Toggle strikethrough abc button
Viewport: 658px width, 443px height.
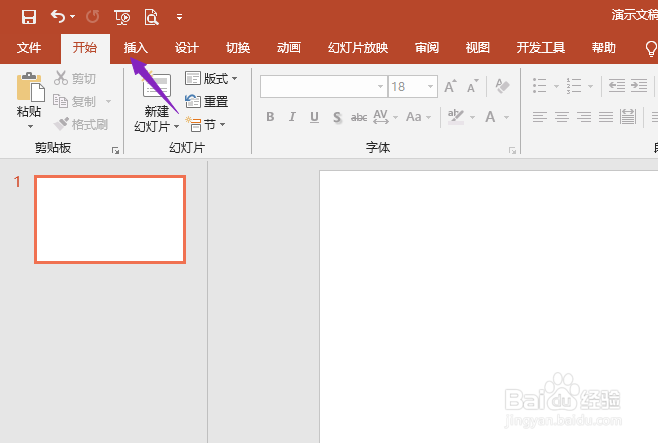pos(359,117)
